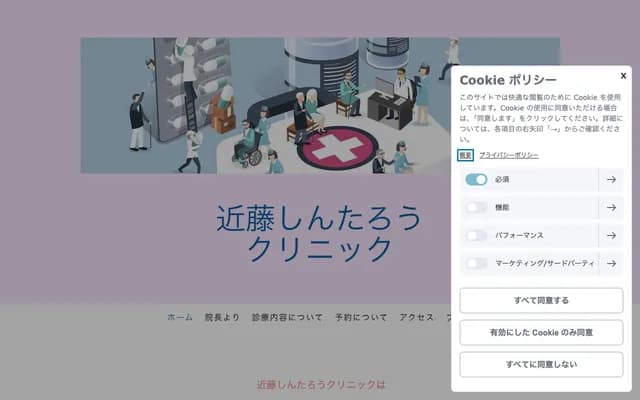
Task: Click the すべて同意する button
Action: 541,300
